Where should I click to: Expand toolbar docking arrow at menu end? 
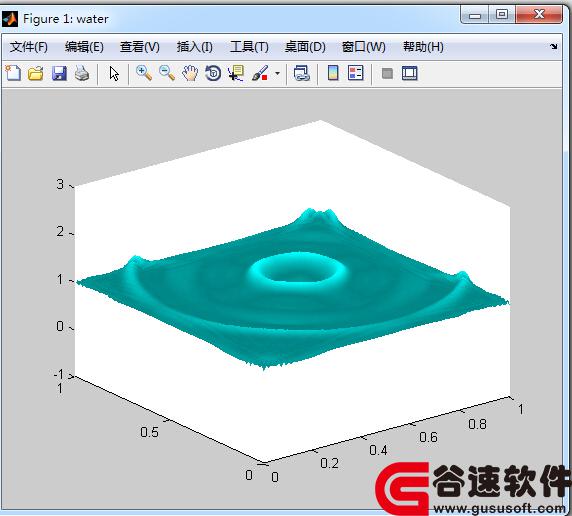(x=554, y=46)
